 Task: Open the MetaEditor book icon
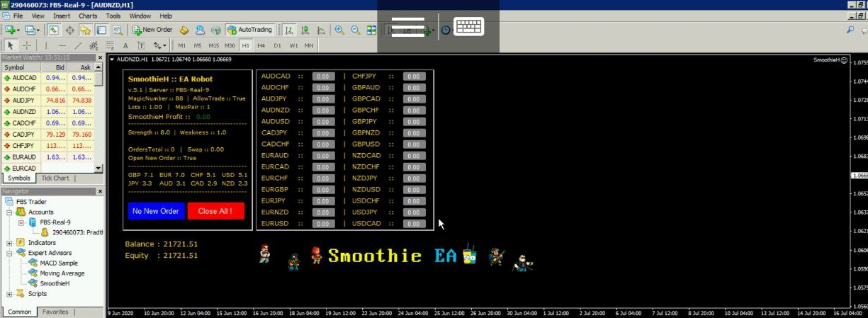pyautogui.click(x=184, y=30)
